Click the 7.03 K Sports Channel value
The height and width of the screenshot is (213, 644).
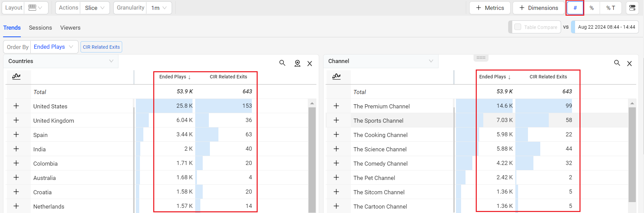pos(504,120)
